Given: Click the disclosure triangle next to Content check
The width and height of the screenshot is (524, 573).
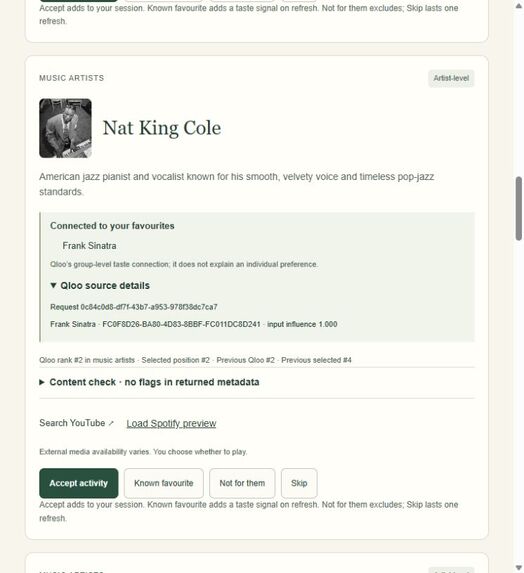Looking at the screenshot, I should pos(42,382).
